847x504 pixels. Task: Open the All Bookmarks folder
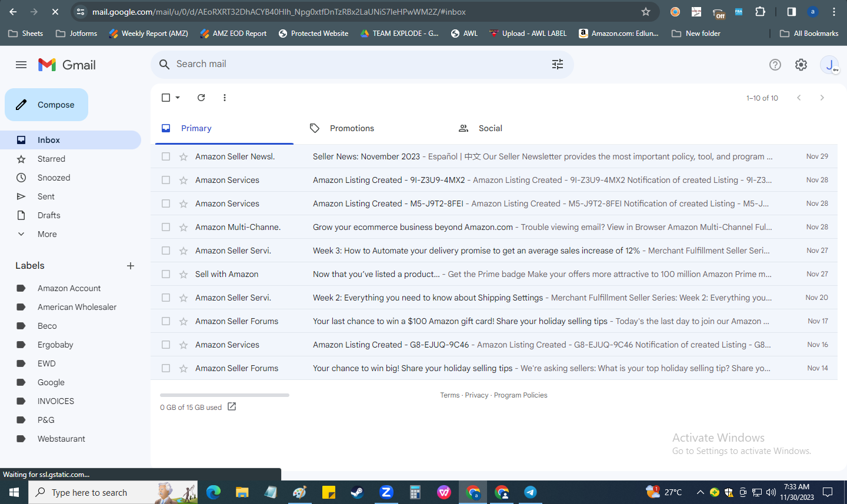[809, 34]
